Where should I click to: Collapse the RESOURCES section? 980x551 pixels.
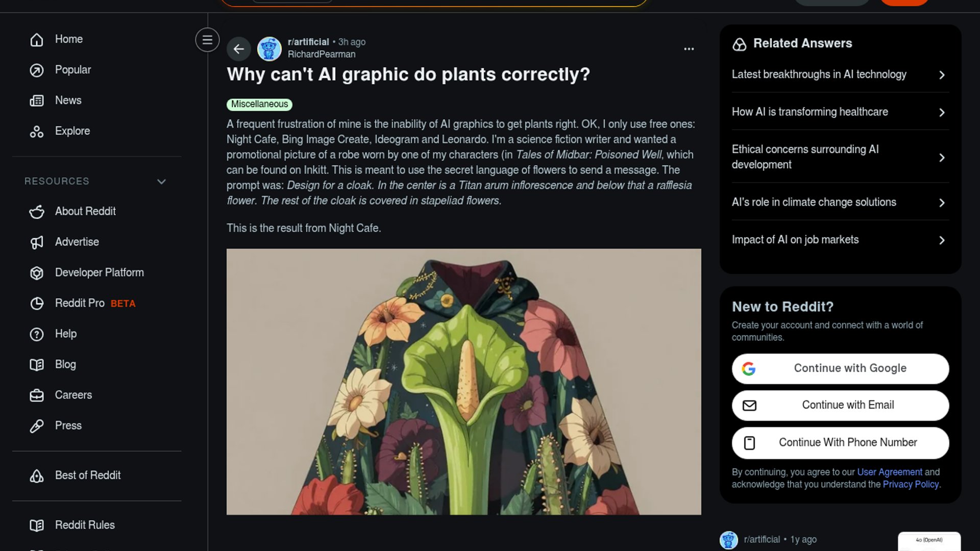pos(161,182)
